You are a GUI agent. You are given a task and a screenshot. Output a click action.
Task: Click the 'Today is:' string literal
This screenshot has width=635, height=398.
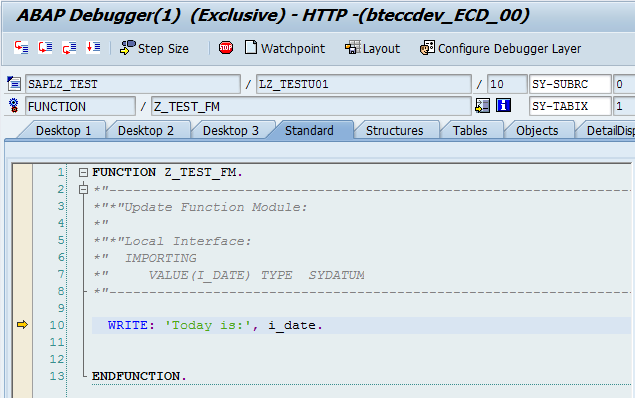pos(209,325)
